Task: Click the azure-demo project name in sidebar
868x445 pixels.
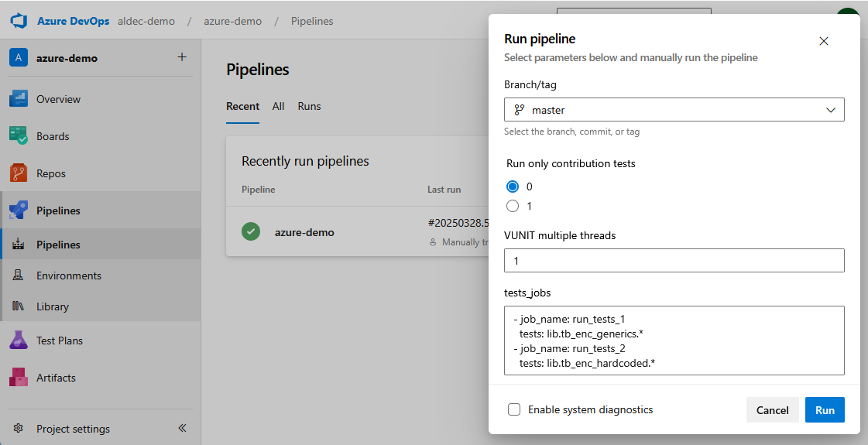Action: click(x=67, y=58)
